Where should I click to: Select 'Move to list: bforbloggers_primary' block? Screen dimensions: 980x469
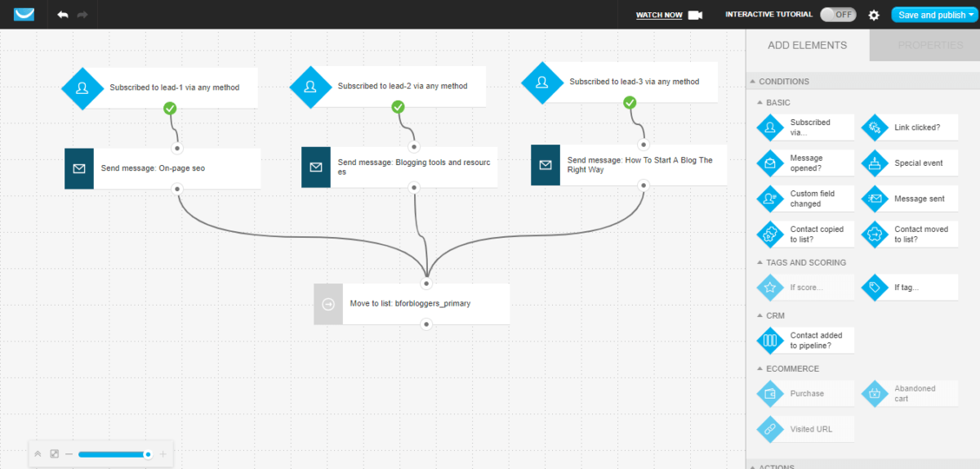point(412,304)
